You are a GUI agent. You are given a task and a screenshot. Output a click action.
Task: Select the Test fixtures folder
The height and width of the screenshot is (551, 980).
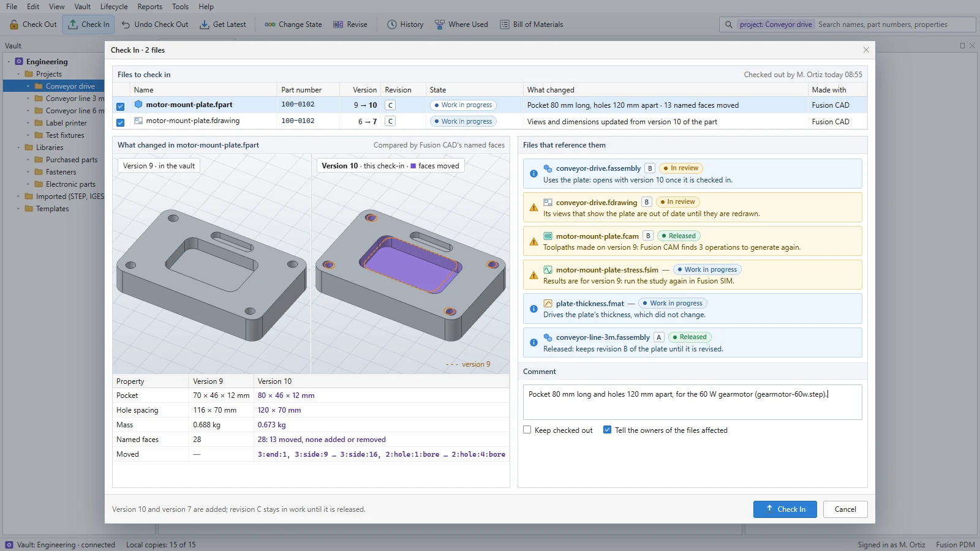click(65, 135)
